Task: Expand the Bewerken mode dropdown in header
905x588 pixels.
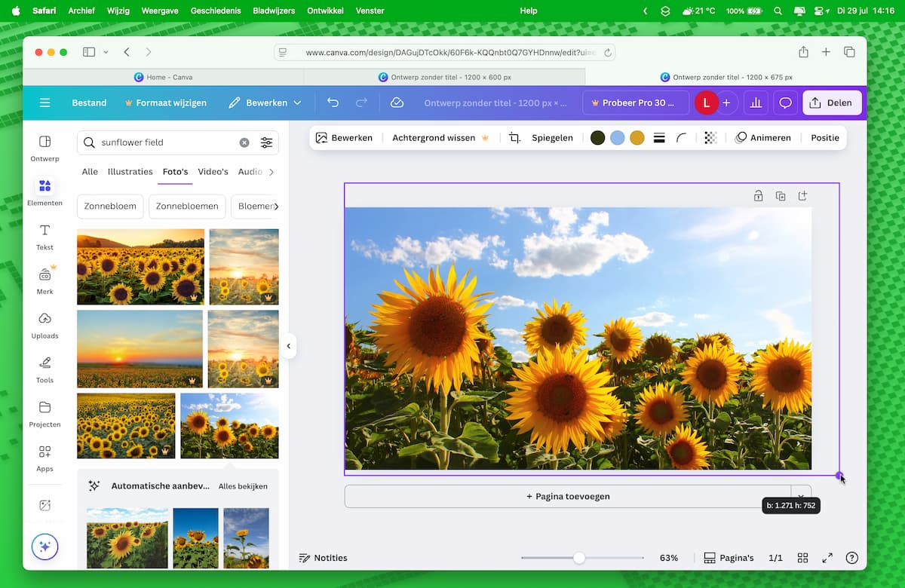Action: tap(265, 103)
